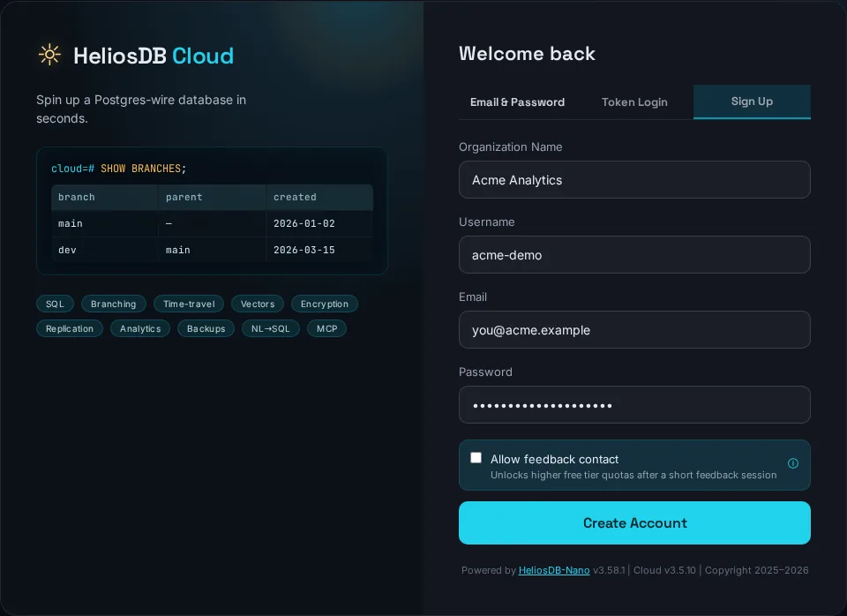Click the Cloud v3.5.10 version text
The width and height of the screenshot is (847, 616).
pos(664,570)
